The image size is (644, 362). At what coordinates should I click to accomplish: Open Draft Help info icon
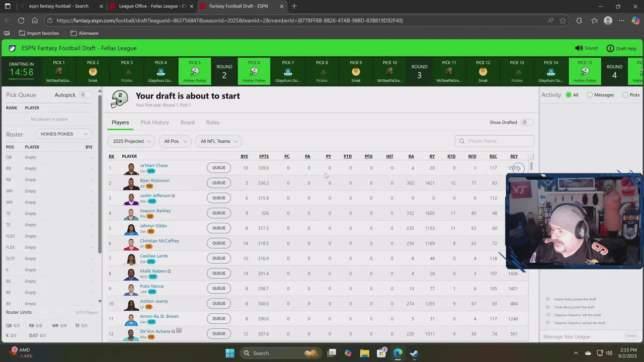pos(610,48)
